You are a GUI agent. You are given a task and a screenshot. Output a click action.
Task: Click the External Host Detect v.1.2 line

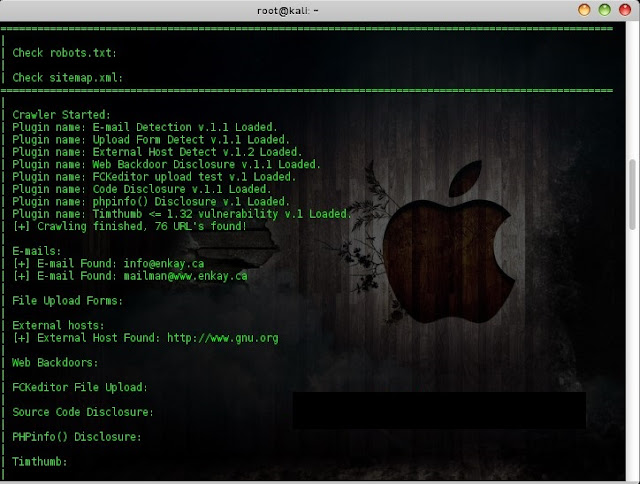click(x=157, y=152)
